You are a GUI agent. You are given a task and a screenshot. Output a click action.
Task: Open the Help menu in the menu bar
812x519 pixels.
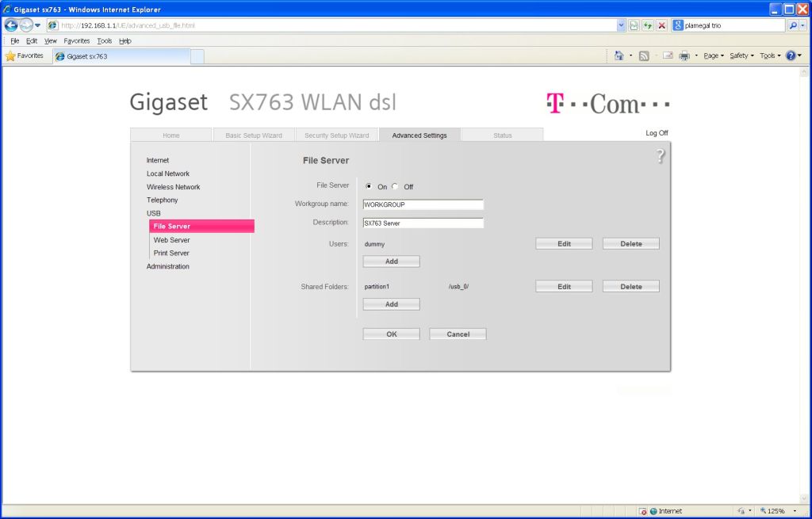tap(124, 41)
